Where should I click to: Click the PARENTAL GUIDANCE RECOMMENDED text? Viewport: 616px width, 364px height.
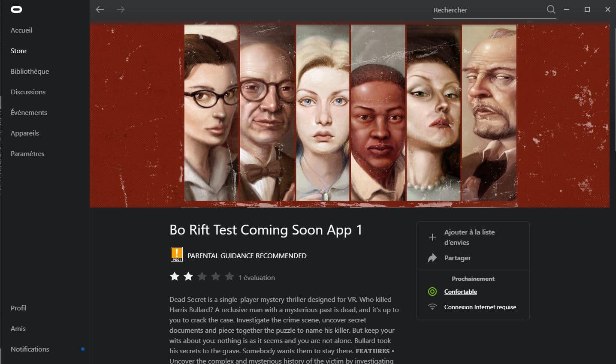[247, 256]
